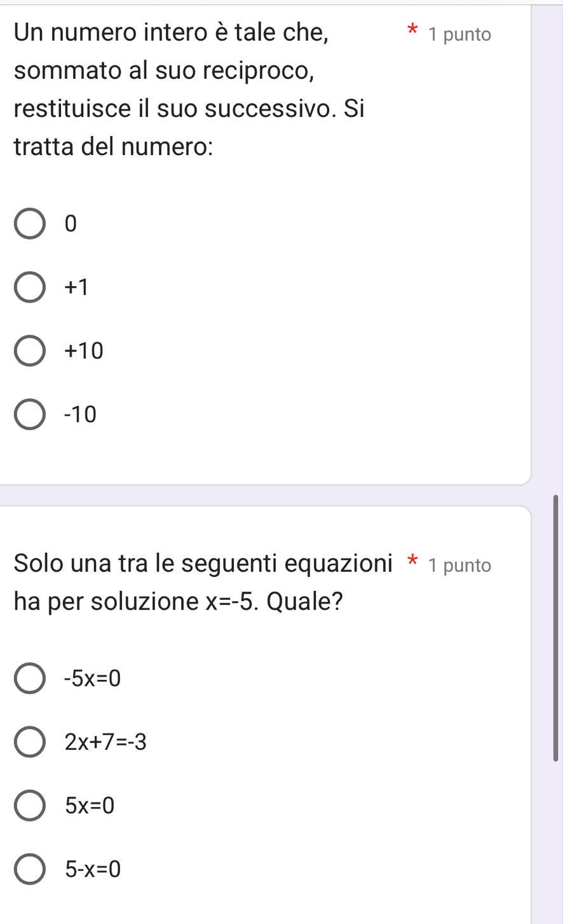Select the +10 radio button
The width and height of the screenshot is (563, 924).
[x=30, y=351]
